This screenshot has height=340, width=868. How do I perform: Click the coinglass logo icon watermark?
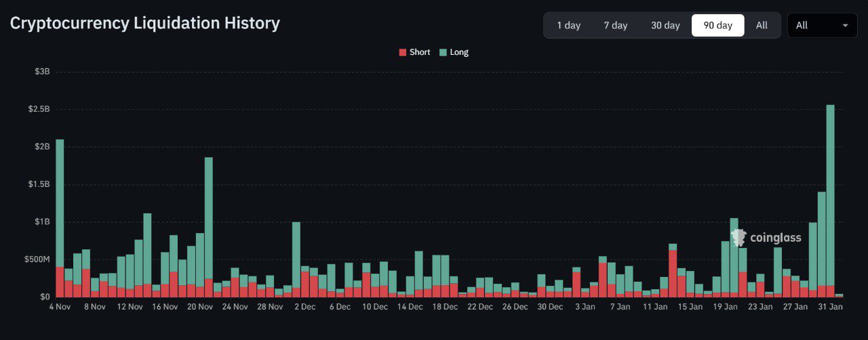click(x=738, y=237)
